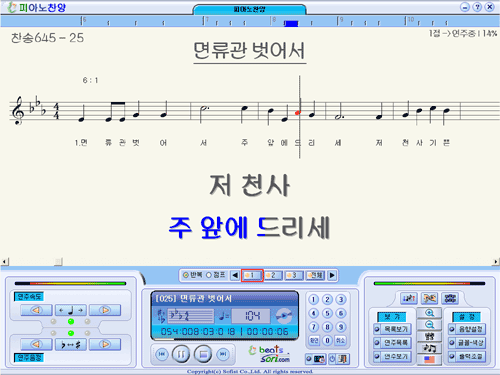The height and width of the screenshot is (375, 500).
Task: Open the mixer levels icon
Action: tap(409, 298)
